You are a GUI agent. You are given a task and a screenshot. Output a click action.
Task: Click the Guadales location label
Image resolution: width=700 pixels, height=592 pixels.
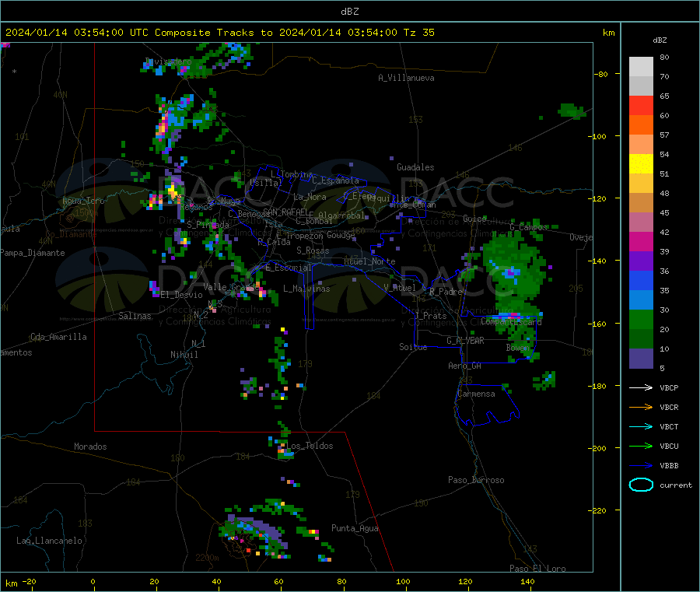[415, 167]
